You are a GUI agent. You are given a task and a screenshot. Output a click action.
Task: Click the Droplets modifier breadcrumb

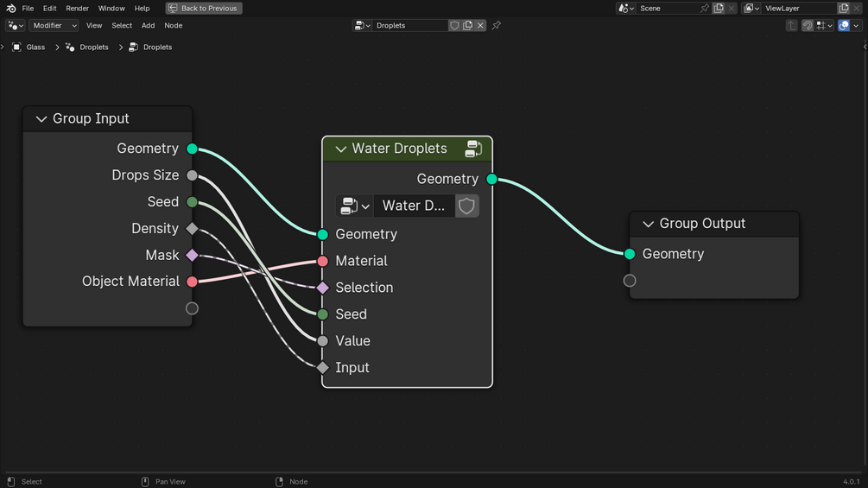click(x=94, y=47)
